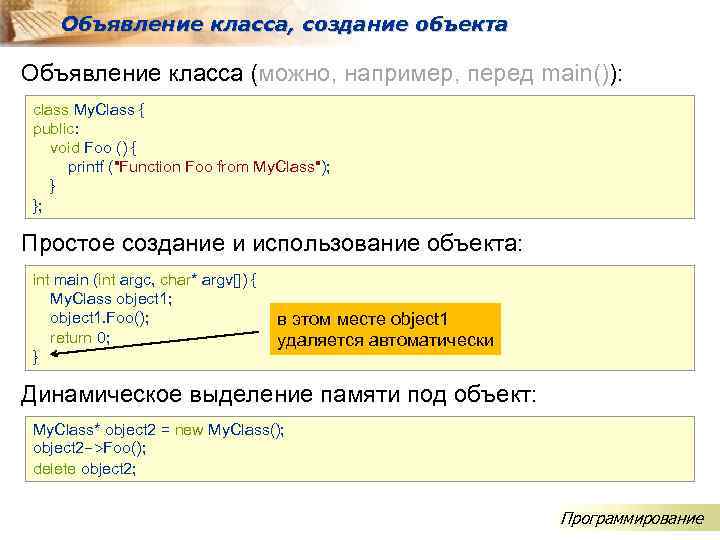Viewport: 720px width, 540px height.
Task: Click the code line "class MyClass {"
Action: (x=89, y=110)
